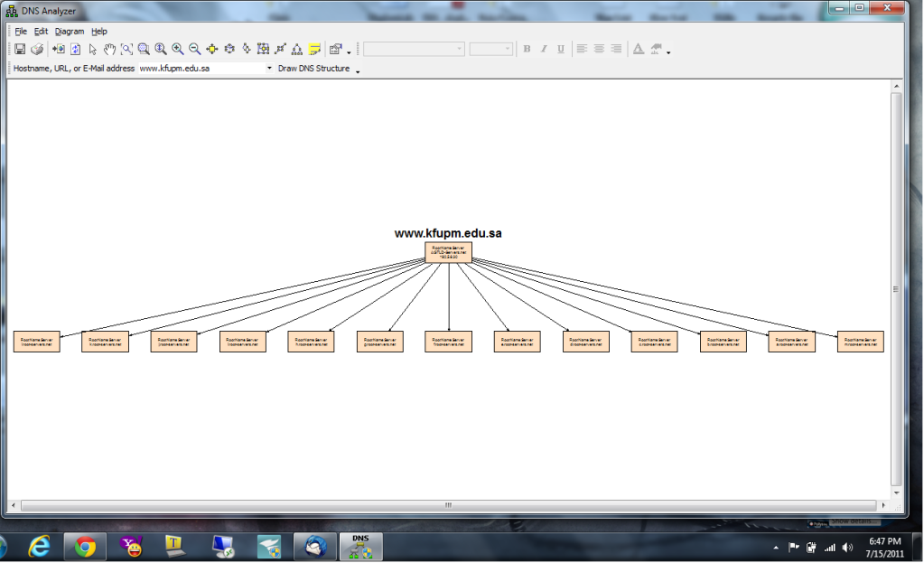Open the Edit menu

41,32
